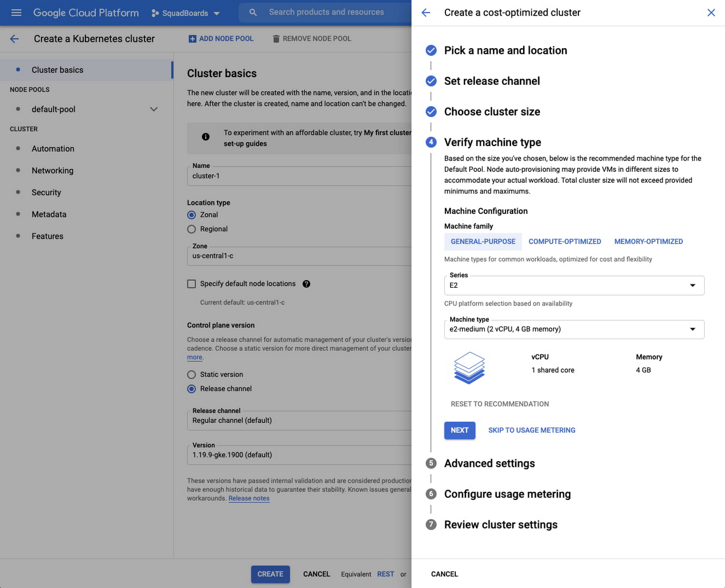
Task: Expand the default-pool node pool
Action: pyautogui.click(x=154, y=109)
